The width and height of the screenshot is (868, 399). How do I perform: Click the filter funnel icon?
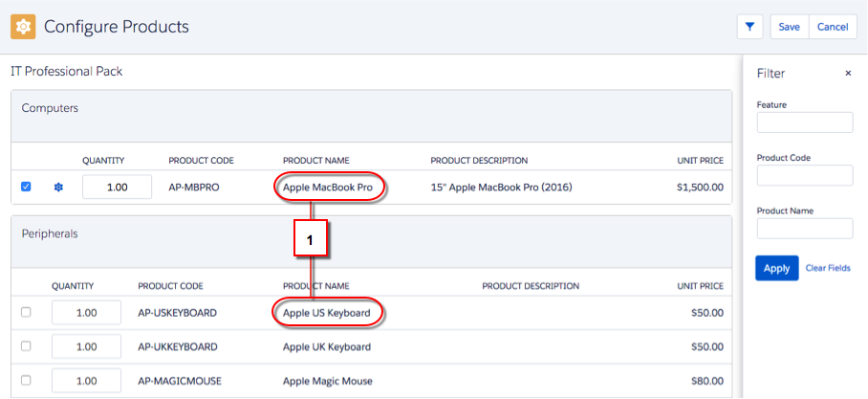pyautogui.click(x=749, y=27)
